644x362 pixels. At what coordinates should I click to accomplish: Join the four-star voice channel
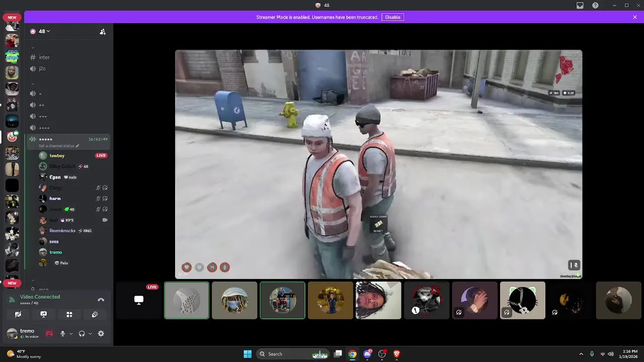69,128
